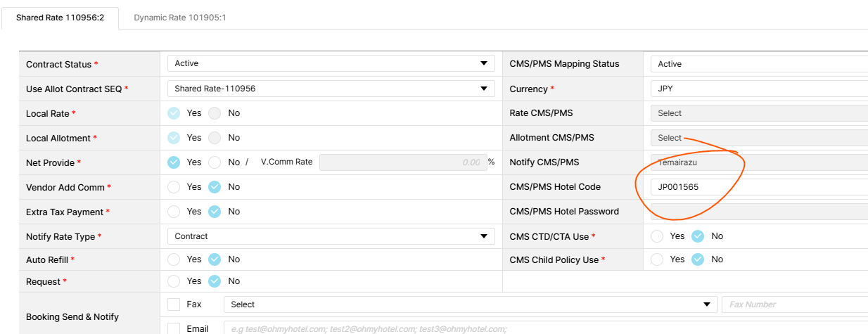The image size is (868, 334).
Task: Tick the Fax checkbox
Action: tap(174, 304)
